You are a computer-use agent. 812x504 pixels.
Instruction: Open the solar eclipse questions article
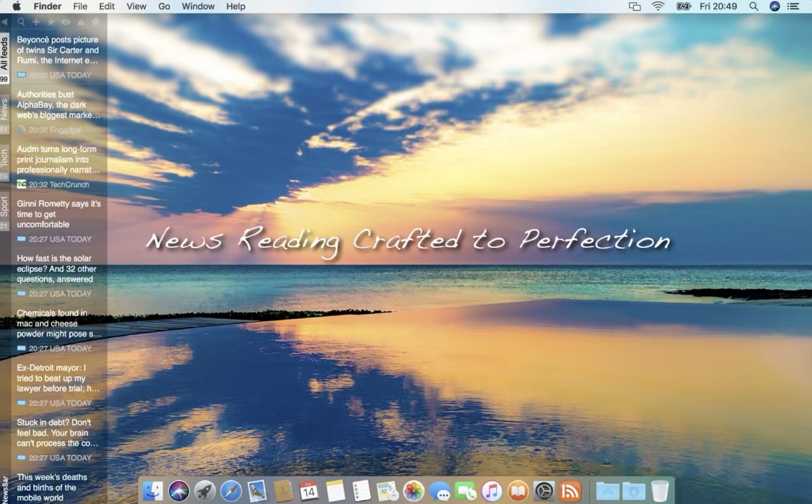[57, 269]
